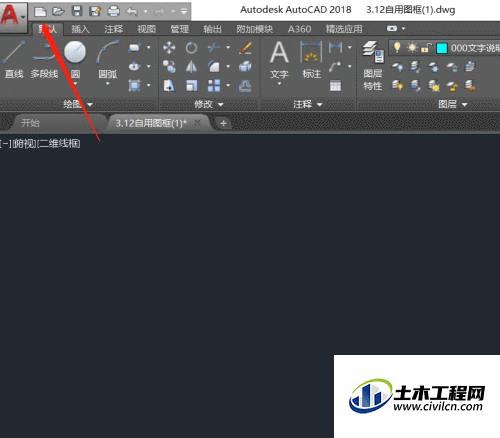Expand the 修改 panel
The width and height of the screenshot is (500, 438).
point(208,105)
